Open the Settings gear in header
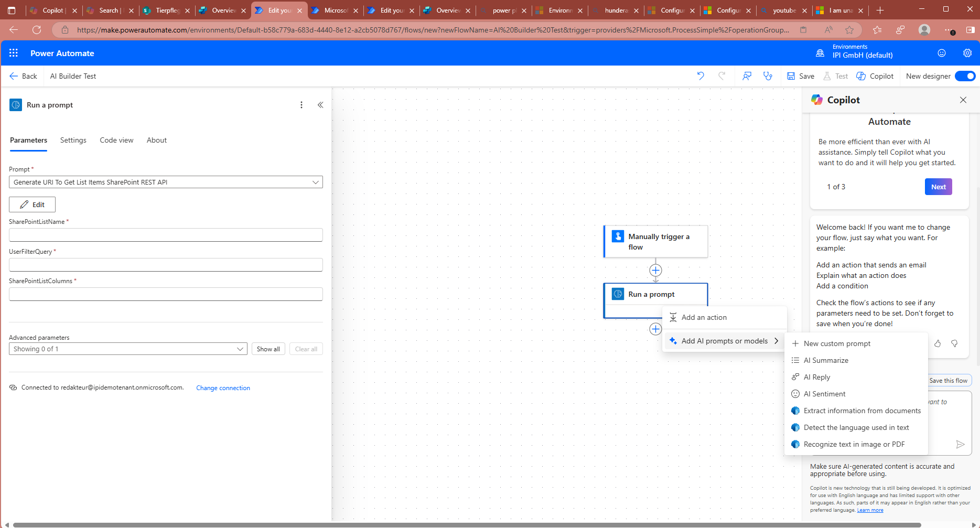 967,53
